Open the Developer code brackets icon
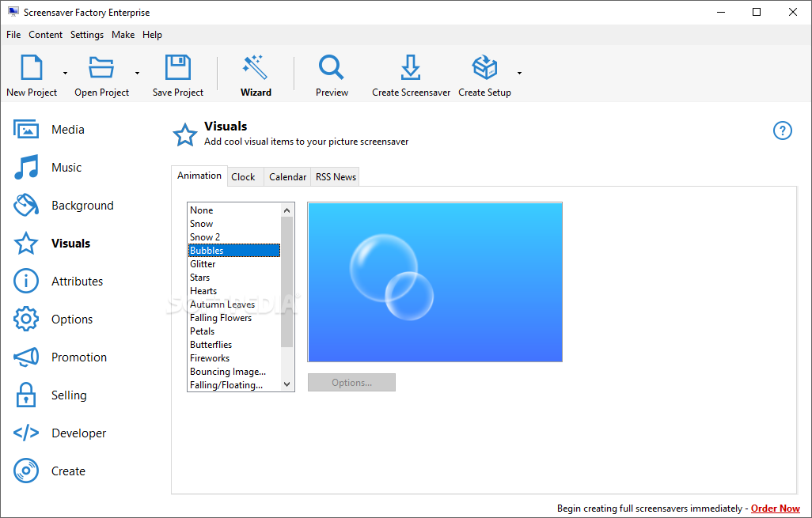This screenshot has height=518, width=812. (x=26, y=433)
